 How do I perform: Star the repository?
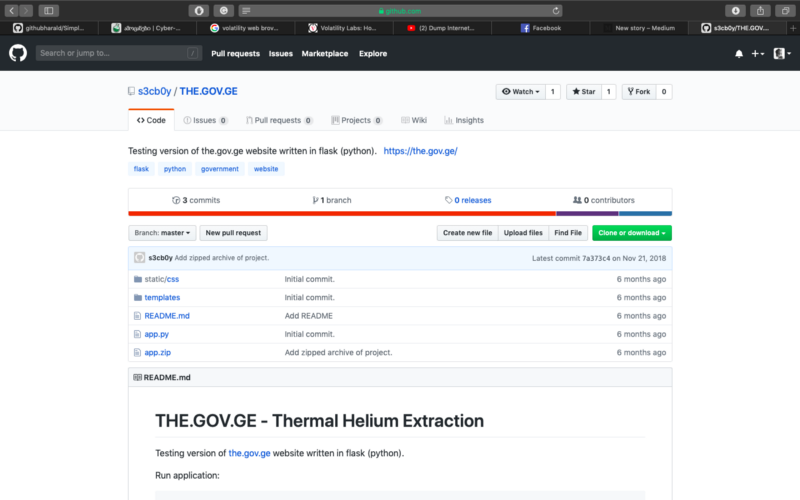coord(584,92)
